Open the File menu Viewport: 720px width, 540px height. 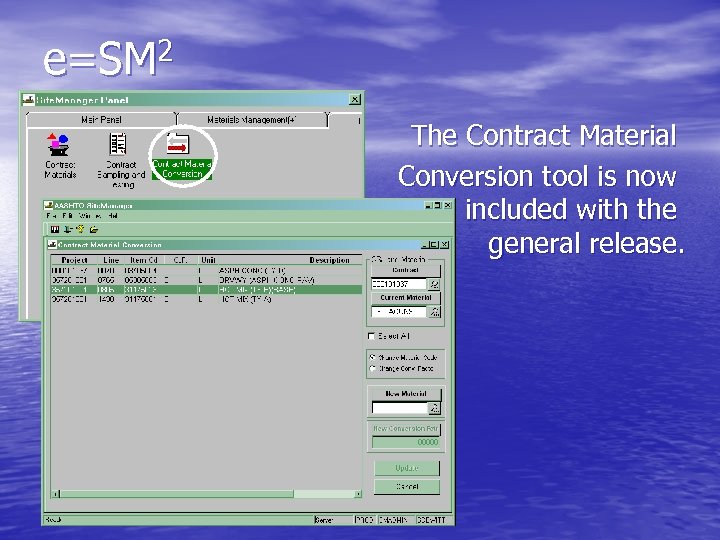(51, 215)
